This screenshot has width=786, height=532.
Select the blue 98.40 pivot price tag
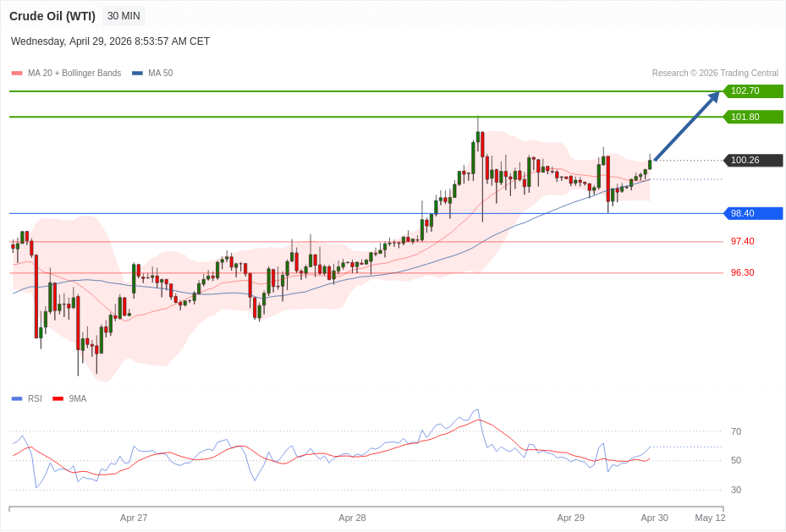click(752, 213)
